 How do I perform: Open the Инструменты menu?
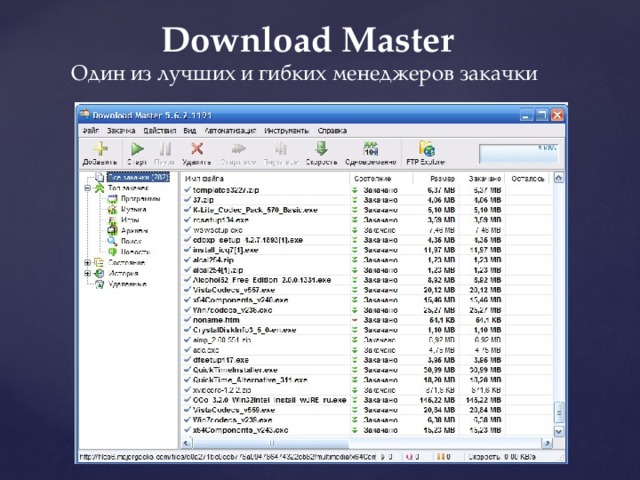287,131
